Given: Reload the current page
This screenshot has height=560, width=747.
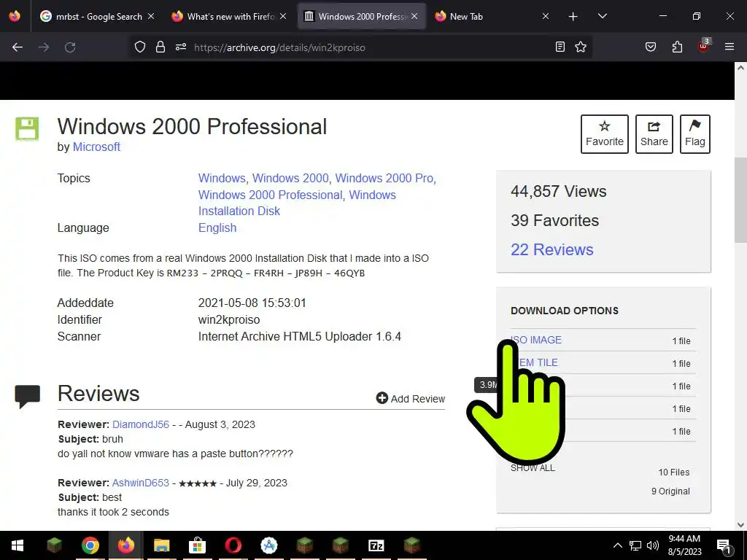Looking at the screenshot, I should click(x=70, y=47).
